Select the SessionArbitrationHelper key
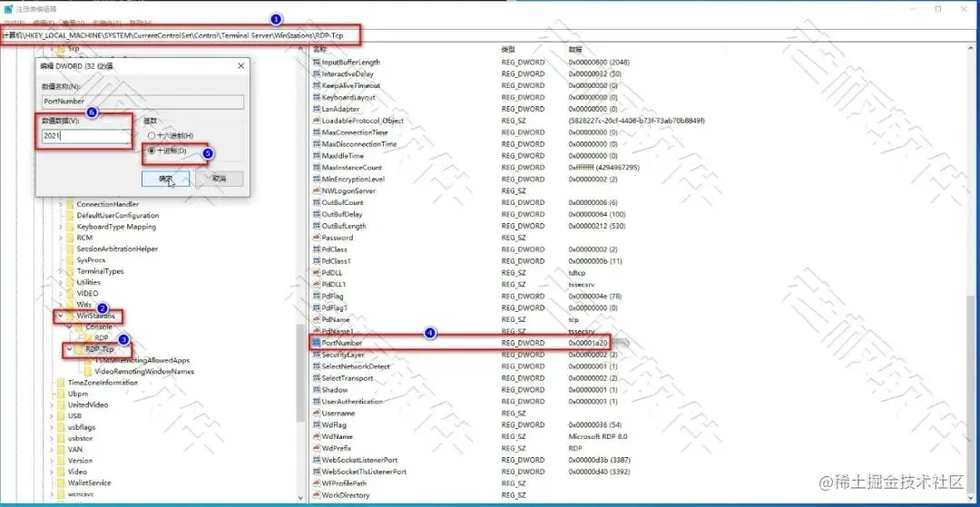Image resolution: width=980 pixels, height=507 pixels. click(117, 249)
